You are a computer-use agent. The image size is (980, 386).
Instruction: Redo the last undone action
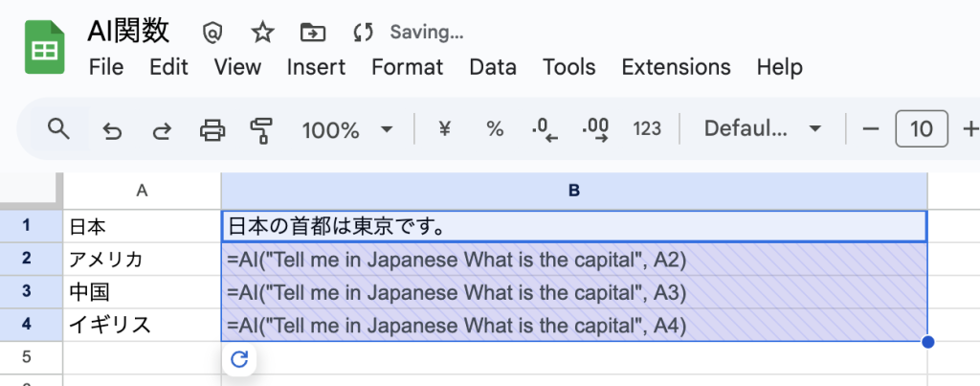pyautogui.click(x=162, y=129)
